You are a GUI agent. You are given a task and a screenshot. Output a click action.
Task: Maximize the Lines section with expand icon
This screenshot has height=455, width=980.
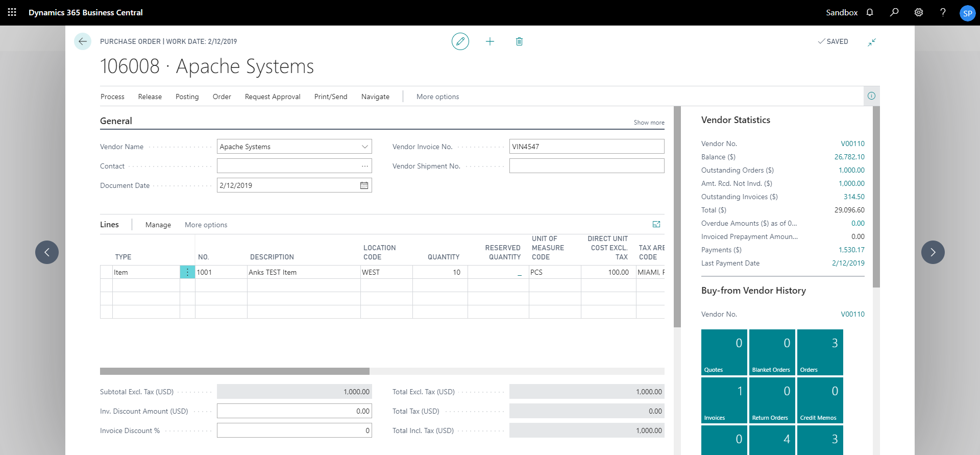click(656, 224)
